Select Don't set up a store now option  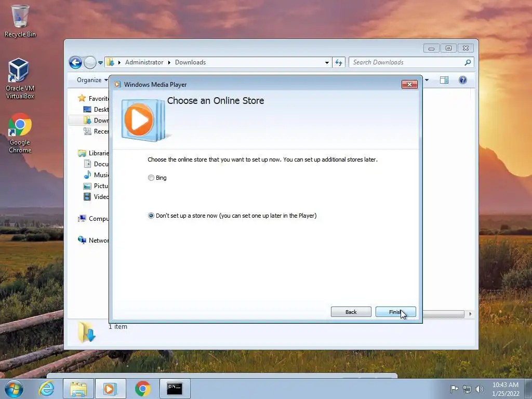click(232, 216)
